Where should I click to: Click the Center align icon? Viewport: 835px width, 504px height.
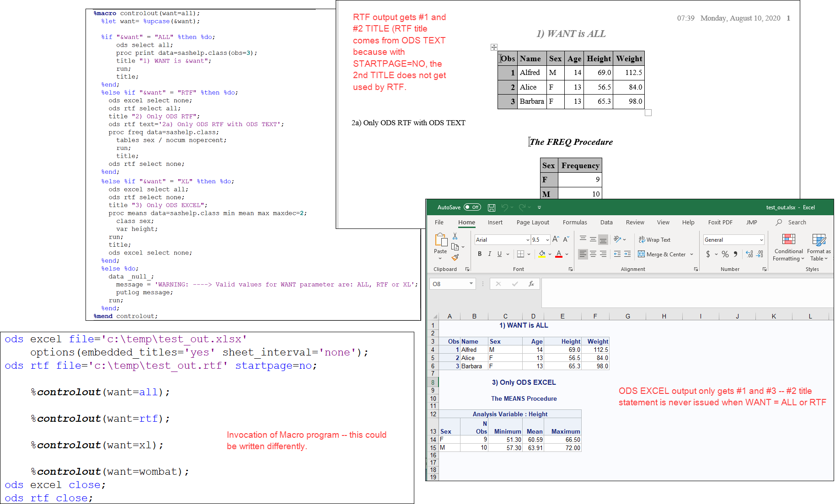click(593, 254)
